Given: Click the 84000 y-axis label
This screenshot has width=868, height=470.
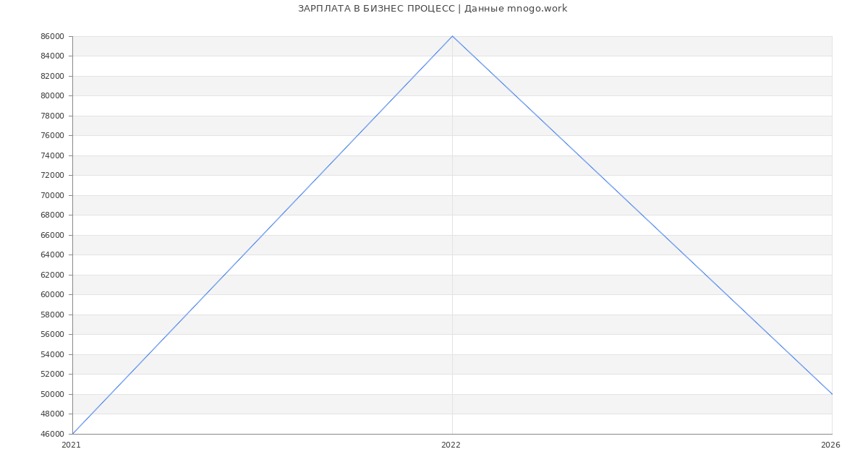Looking at the screenshot, I should tap(53, 56).
